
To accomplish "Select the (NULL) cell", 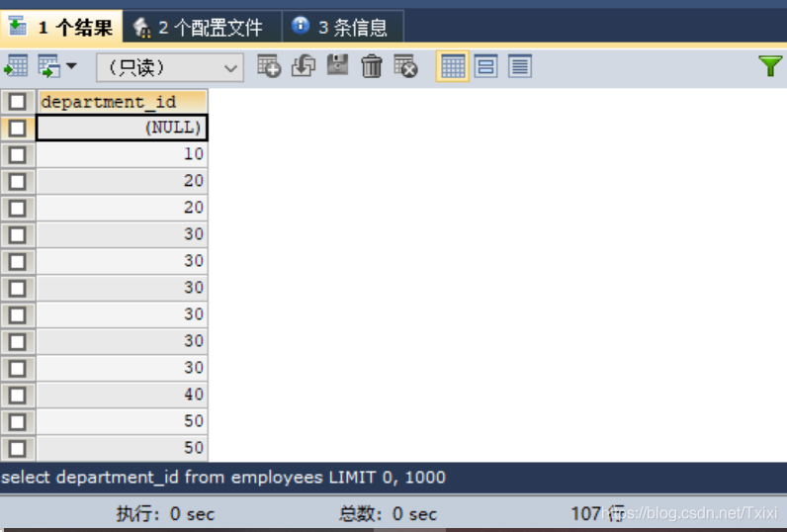I will (x=122, y=128).
